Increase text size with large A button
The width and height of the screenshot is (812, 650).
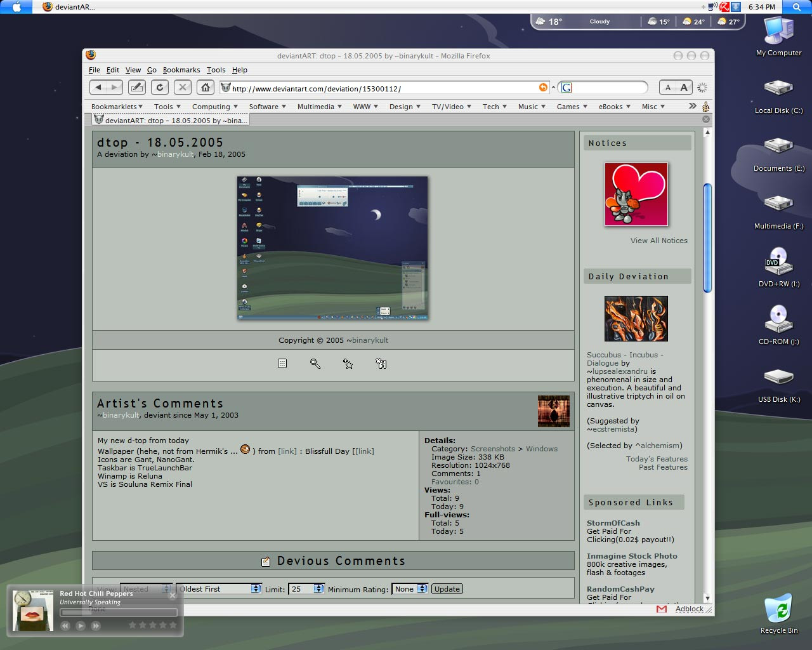684,88
